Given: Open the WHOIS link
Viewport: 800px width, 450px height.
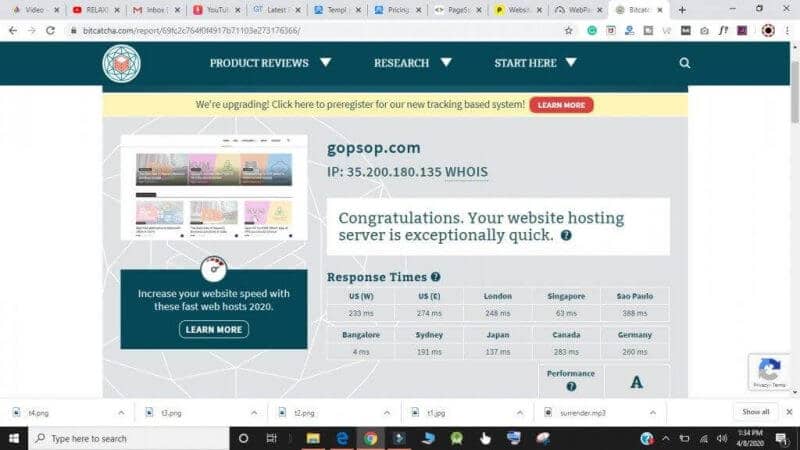Looking at the screenshot, I should tap(466, 172).
